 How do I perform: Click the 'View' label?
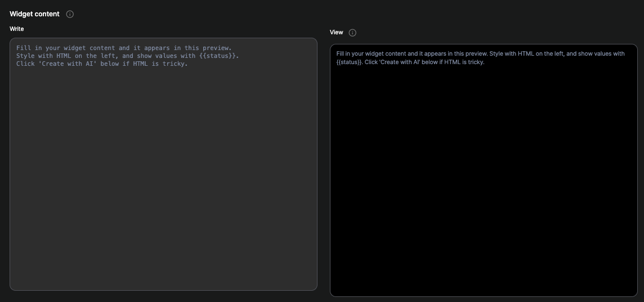(x=337, y=33)
